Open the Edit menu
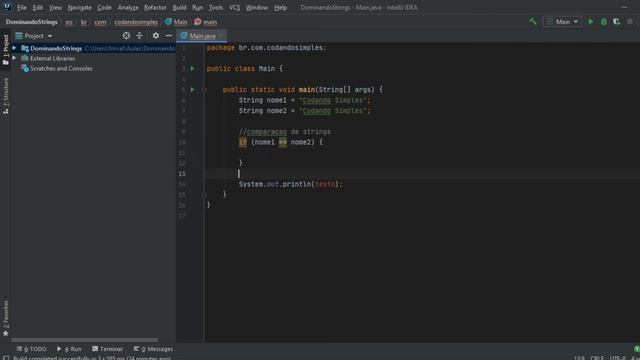This screenshot has height=360, width=640. click(x=38, y=7)
